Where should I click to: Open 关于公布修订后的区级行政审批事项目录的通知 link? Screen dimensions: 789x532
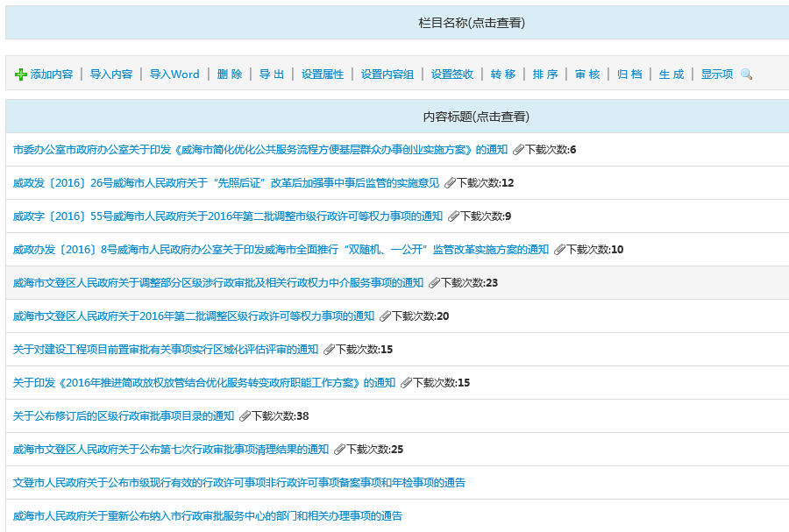tap(124, 416)
